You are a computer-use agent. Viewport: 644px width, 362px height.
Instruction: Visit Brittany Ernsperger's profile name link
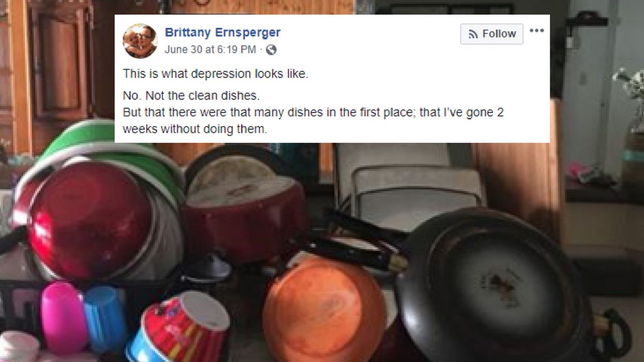pos(222,33)
